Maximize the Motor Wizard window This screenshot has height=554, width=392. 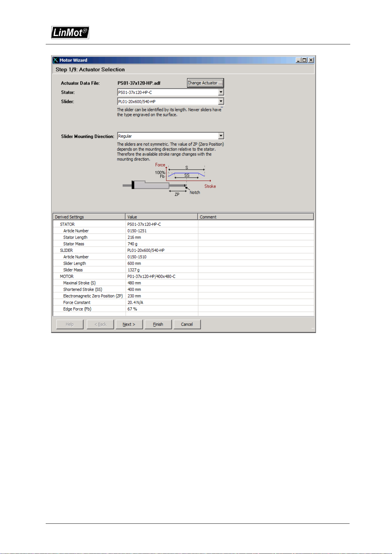tap(305, 60)
